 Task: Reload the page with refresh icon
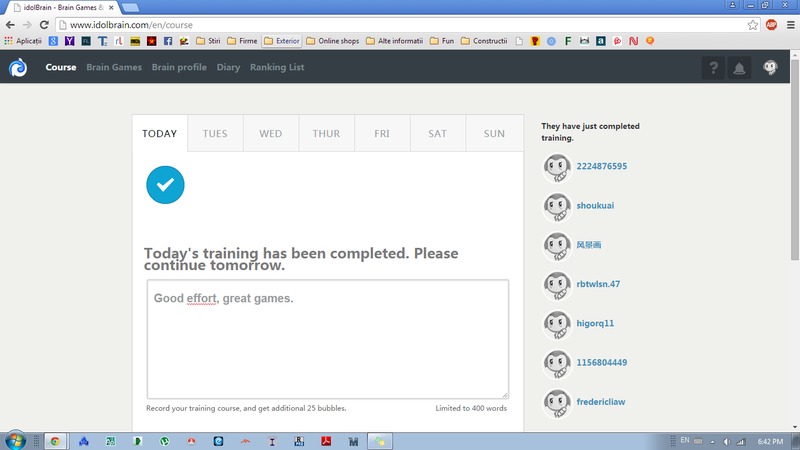coord(45,24)
